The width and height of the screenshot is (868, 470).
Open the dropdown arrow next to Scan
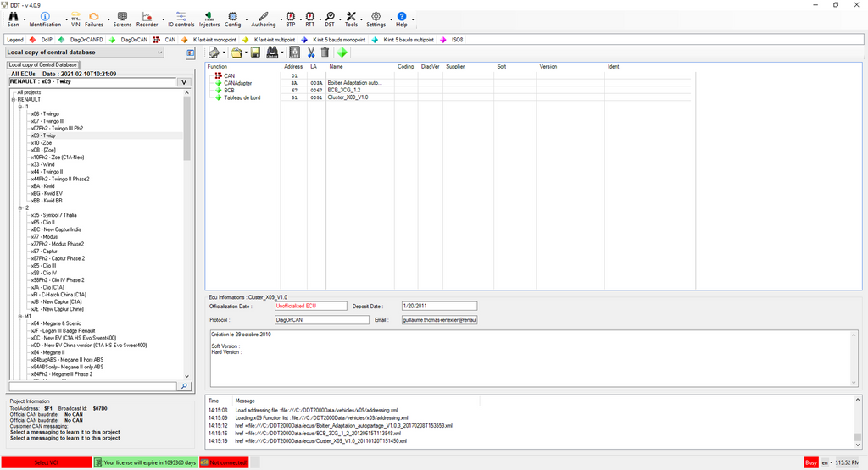coord(25,20)
